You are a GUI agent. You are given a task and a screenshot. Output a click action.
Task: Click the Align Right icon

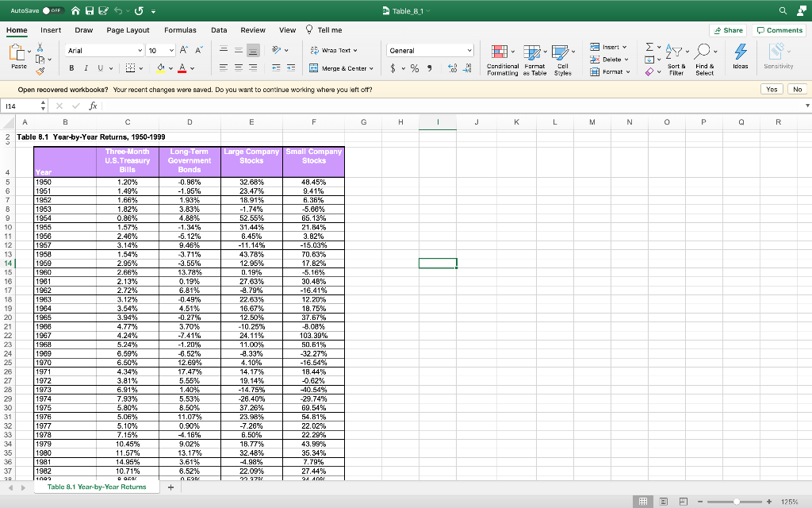tap(253, 68)
